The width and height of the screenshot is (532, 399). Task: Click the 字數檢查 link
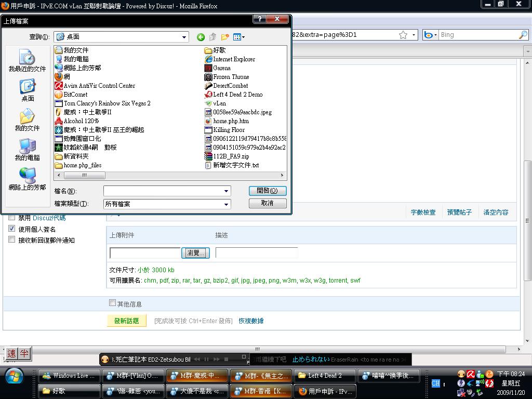tap(423, 212)
